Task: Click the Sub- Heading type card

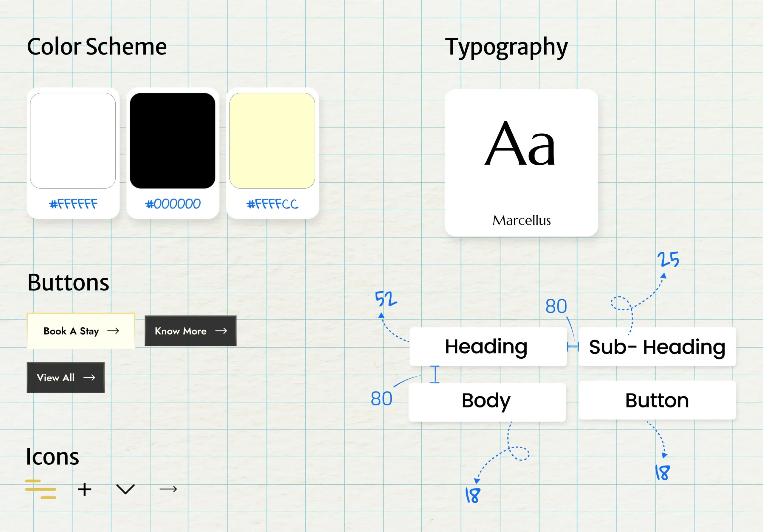Action: tap(657, 346)
